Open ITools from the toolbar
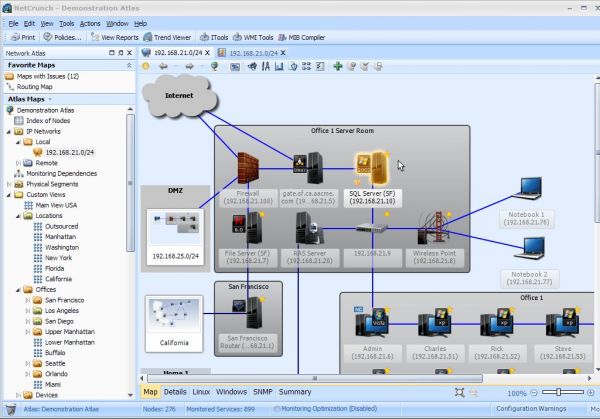Viewport: 600px width, 419px height. [214, 37]
